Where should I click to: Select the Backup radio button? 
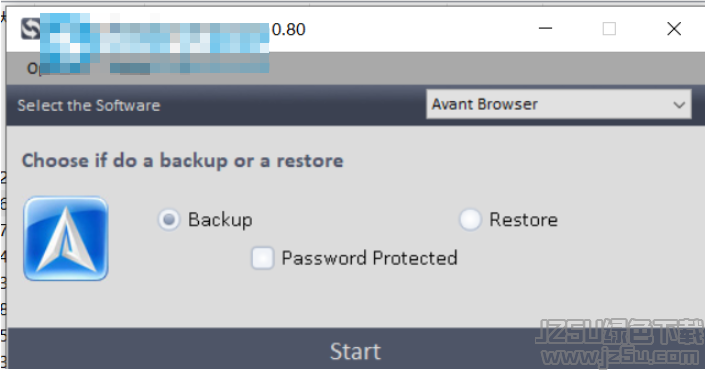[169, 220]
